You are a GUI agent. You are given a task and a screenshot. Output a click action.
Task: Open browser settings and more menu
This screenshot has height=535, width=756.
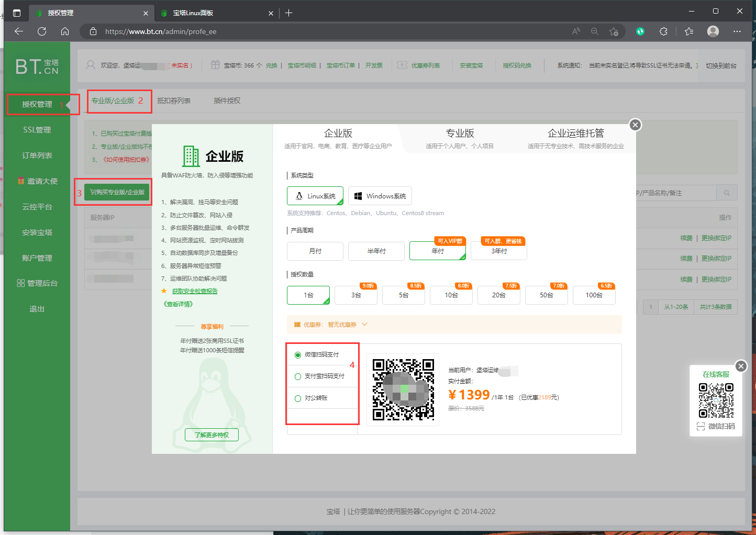coord(737,31)
